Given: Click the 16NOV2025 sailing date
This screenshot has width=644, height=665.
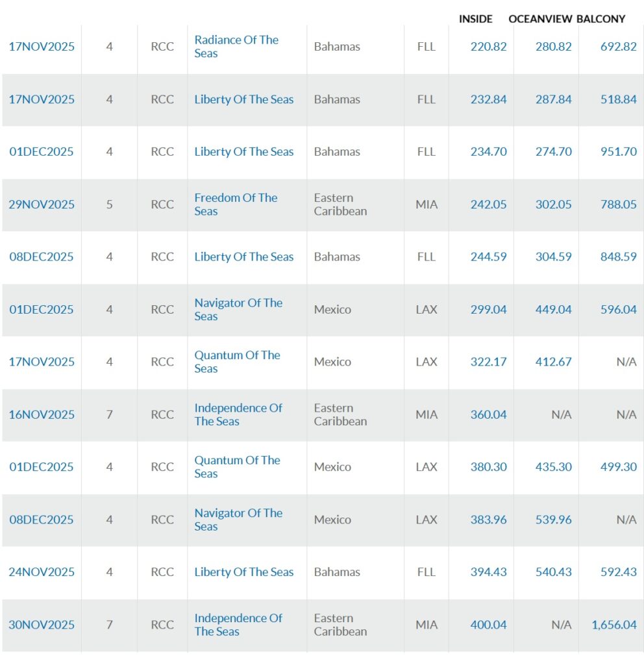Looking at the screenshot, I should tap(42, 414).
